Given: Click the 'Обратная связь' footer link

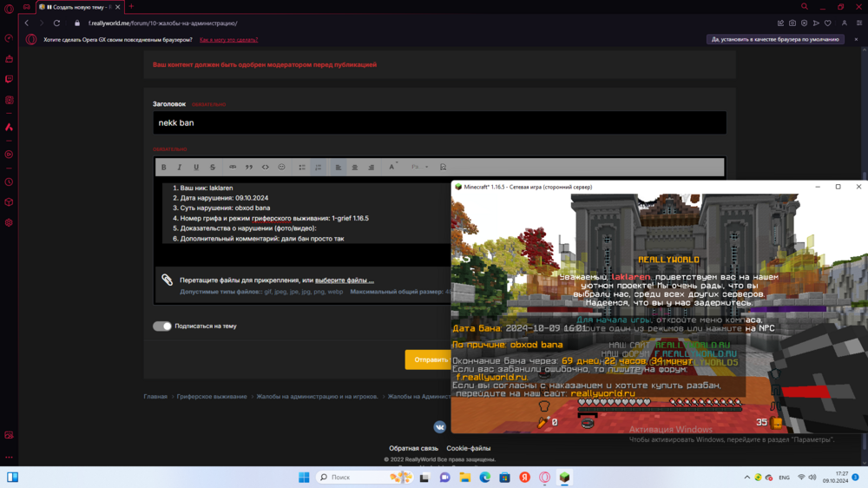Looking at the screenshot, I should pos(413,448).
